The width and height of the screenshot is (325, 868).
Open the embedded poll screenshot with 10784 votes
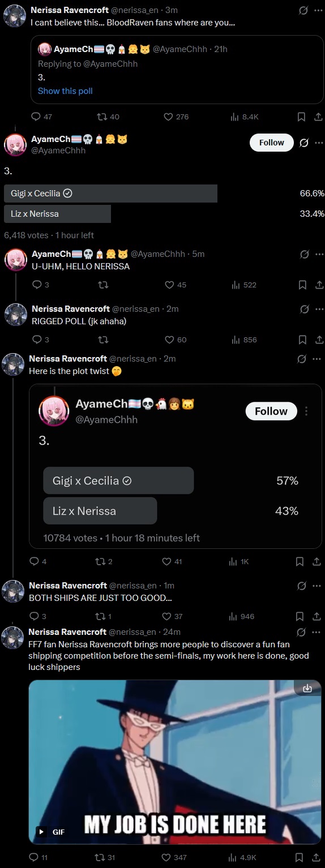pyautogui.click(x=176, y=466)
